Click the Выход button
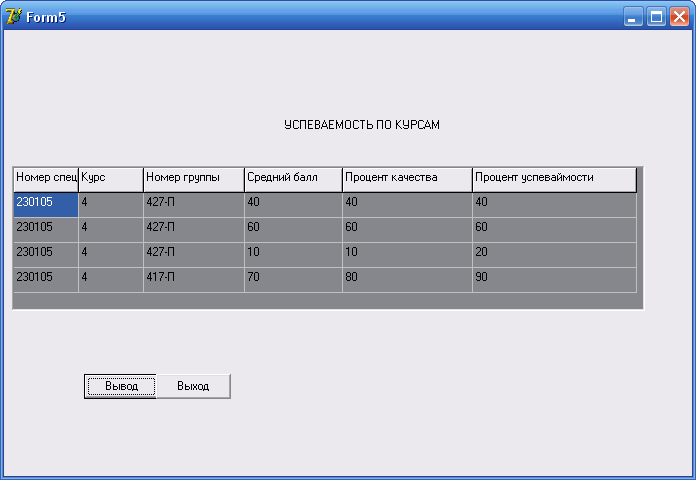This screenshot has width=696, height=480. tap(194, 386)
